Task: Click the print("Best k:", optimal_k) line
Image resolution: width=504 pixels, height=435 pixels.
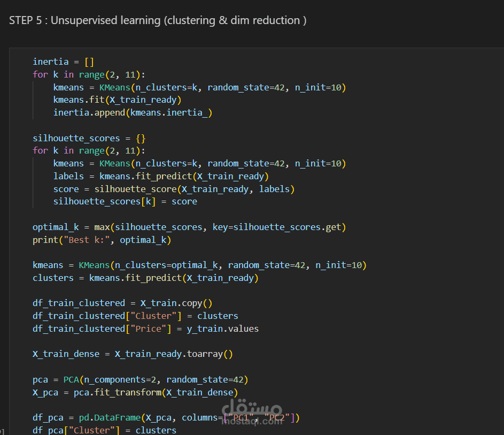Action: pyautogui.click(x=102, y=240)
